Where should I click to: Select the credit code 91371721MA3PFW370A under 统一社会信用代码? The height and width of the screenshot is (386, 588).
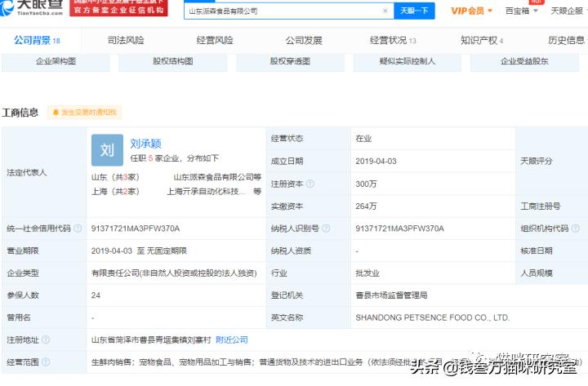click(136, 228)
